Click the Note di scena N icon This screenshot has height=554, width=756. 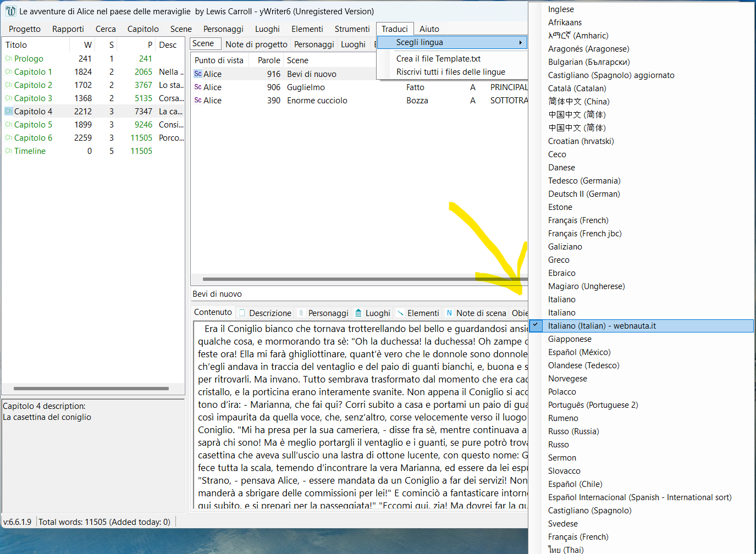click(x=449, y=313)
